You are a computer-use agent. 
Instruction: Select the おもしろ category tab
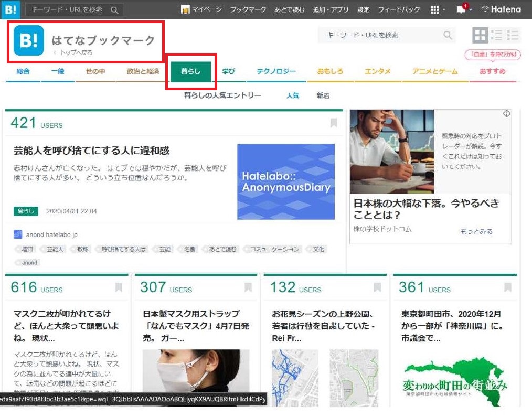(x=330, y=71)
